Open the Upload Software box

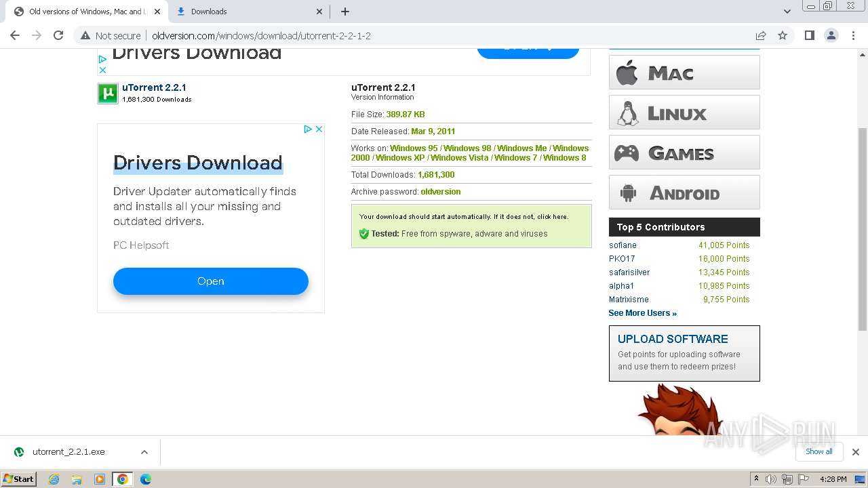coord(684,353)
